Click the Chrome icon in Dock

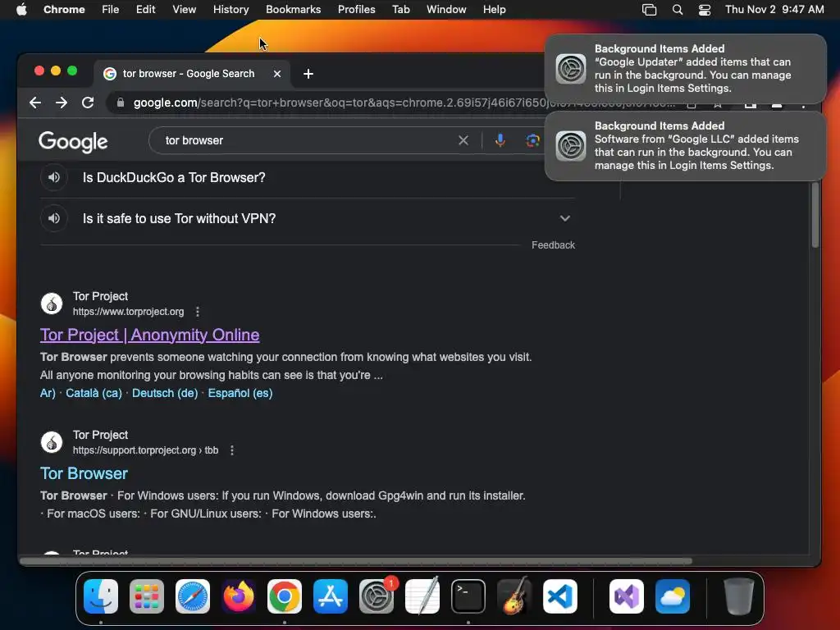(x=285, y=596)
